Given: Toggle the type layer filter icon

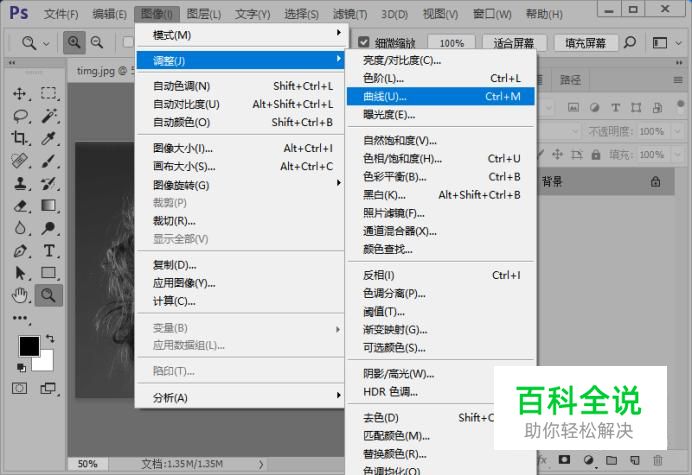Looking at the screenshot, I should coord(615,107).
